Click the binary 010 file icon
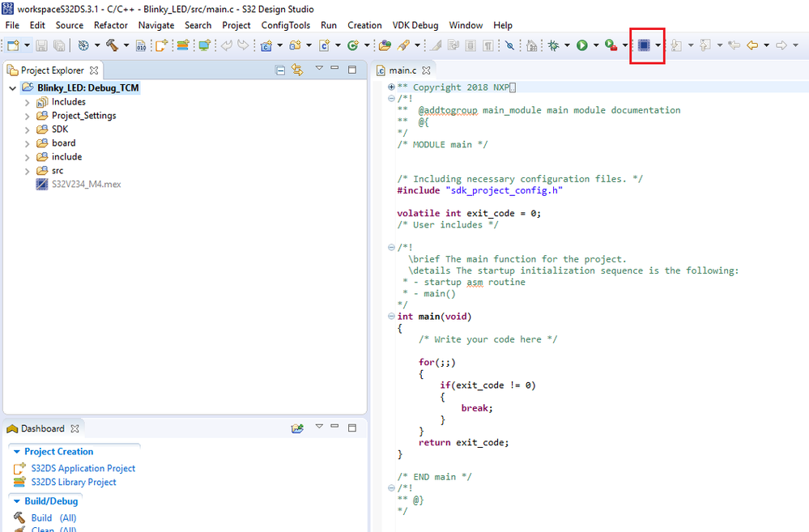The image size is (809, 532). coord(140,46)
